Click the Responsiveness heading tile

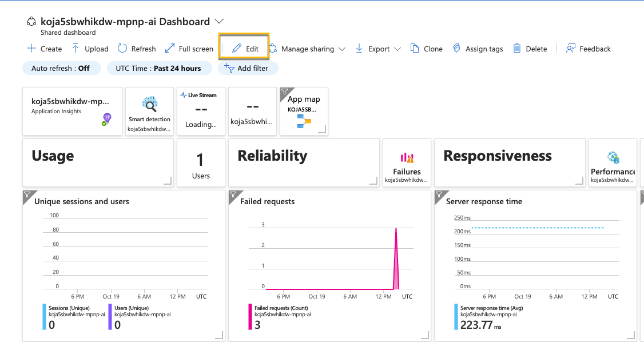click(x=510, y=162)
